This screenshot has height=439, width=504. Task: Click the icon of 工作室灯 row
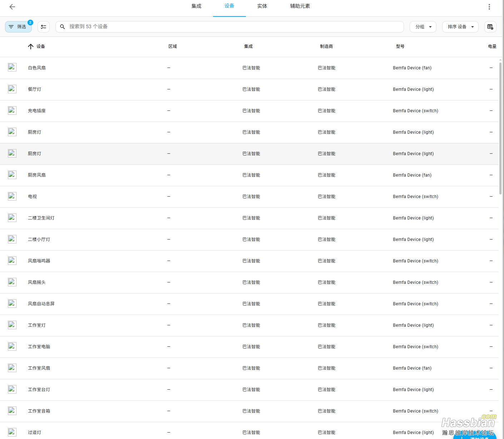pos(12,325)
